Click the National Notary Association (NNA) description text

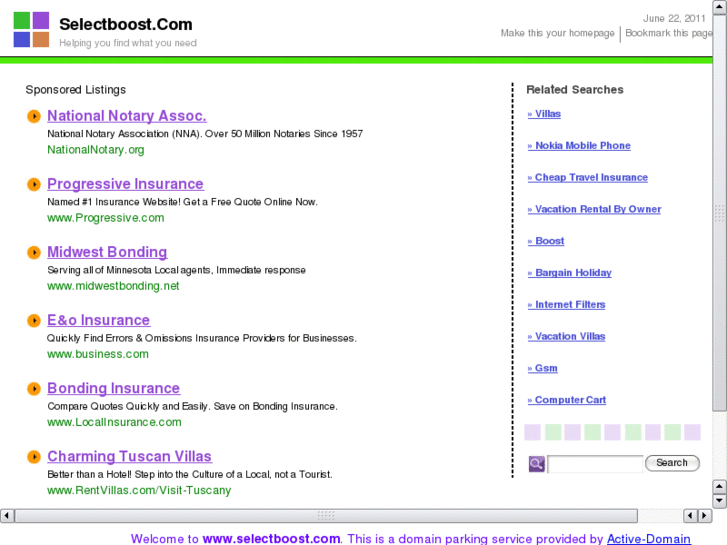pyautogui.click(x=205, y=134)
